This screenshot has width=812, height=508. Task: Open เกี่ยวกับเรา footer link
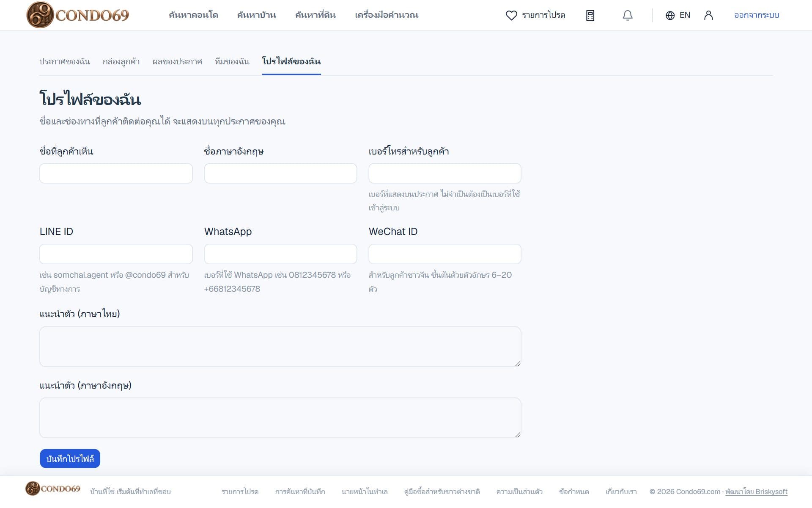point(621,491)
